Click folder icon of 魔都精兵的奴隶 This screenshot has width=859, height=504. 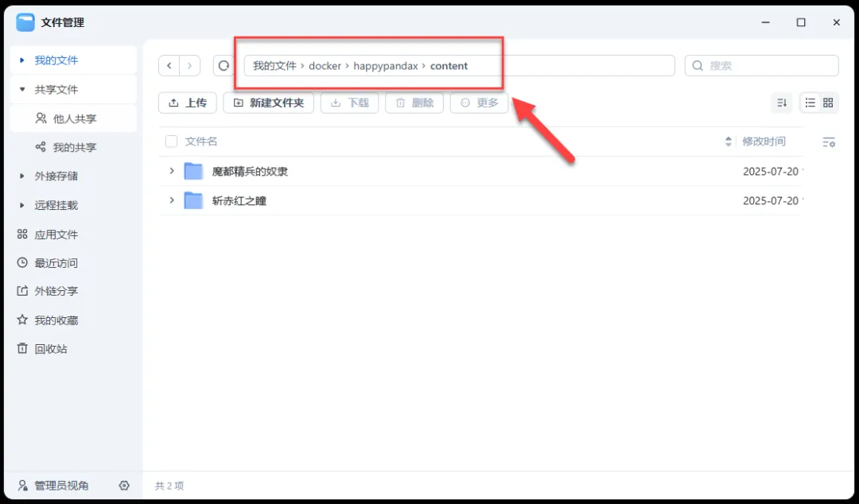(x=193, y=172)
